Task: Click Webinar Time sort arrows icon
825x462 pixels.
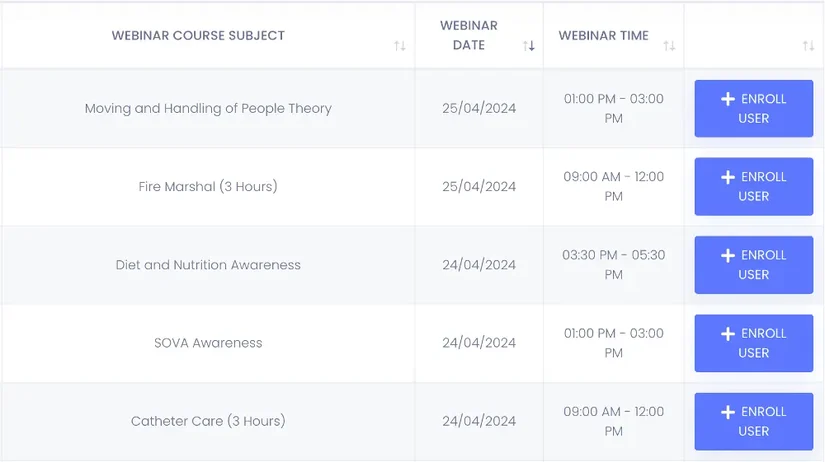Action: point(669,46)
